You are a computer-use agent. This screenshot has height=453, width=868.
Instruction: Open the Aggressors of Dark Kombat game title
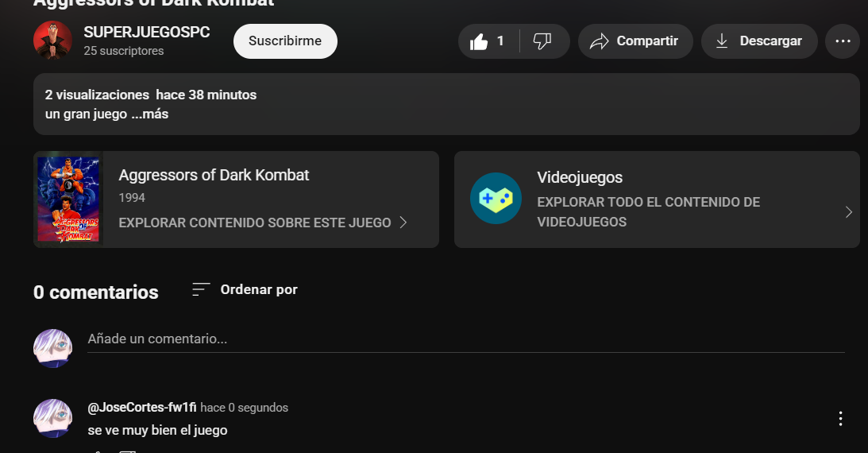coord(214,175)
